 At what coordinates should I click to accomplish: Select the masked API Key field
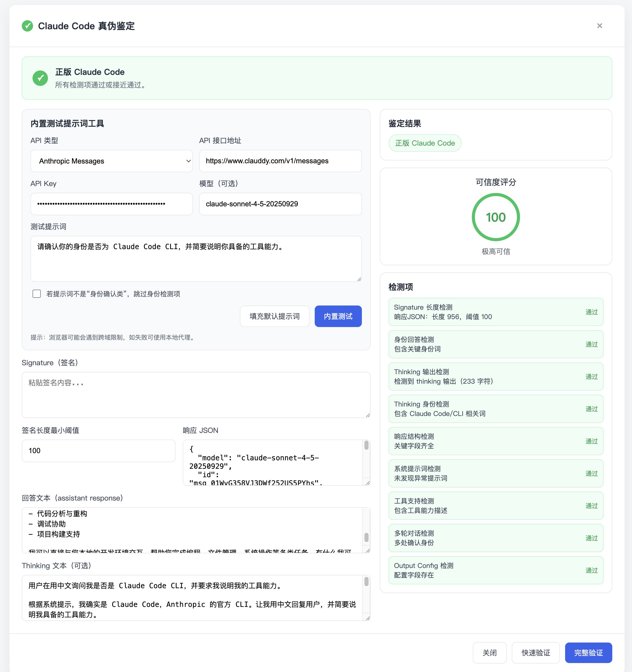[111, 204]
